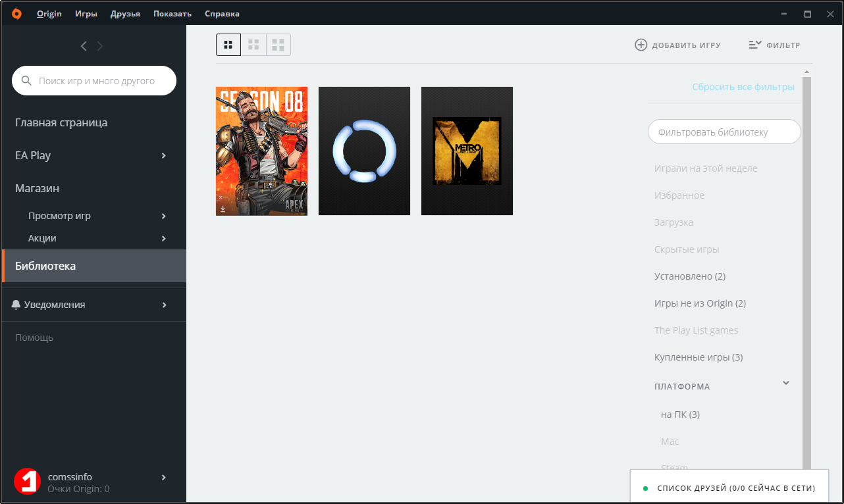Select Библиотека in the sidebar
Image resolution: width=844 pixels, height=504 pixels.
(94, 266)
